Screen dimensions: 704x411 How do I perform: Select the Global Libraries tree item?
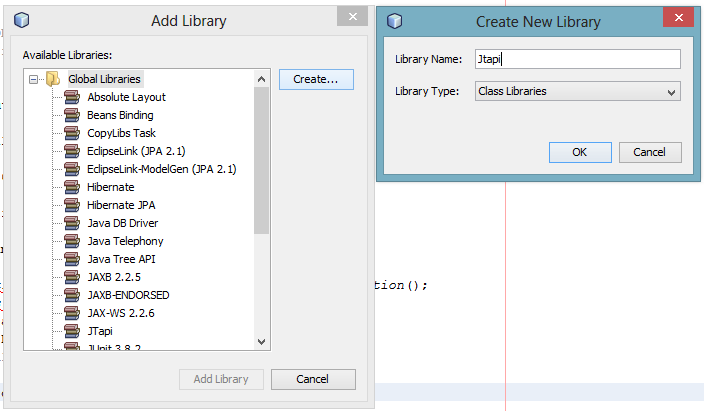(x=105, y=79)
